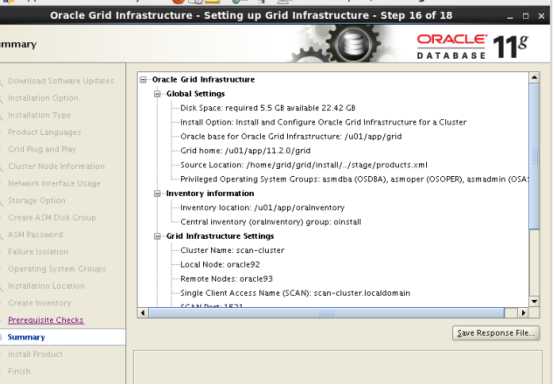This screenshot has width=554, height=385.
Task: Click the Oracle Grid Infrastructure root label
Action: (x=203, y=80)
